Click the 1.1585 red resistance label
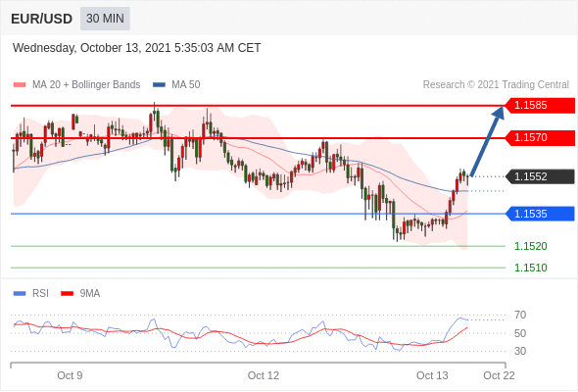The image size is (578, 392). [540, 106]
